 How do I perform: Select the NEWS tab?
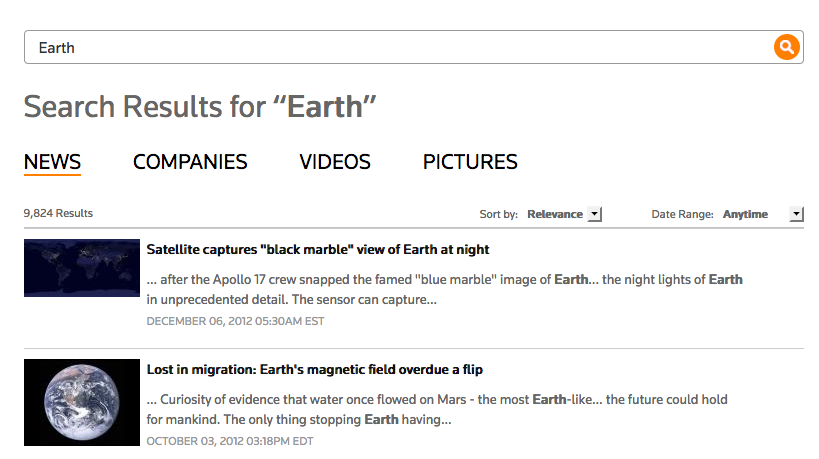(52, 162)
